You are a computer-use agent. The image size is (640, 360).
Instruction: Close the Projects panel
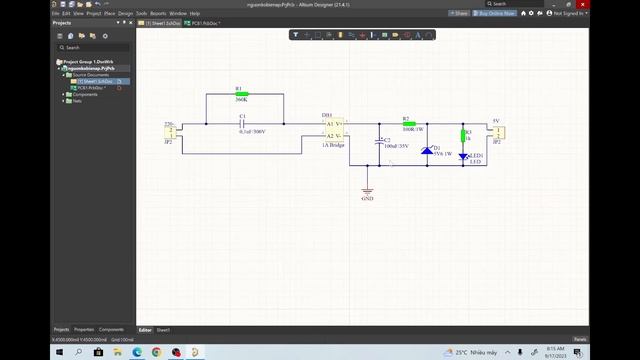(131, 23)
